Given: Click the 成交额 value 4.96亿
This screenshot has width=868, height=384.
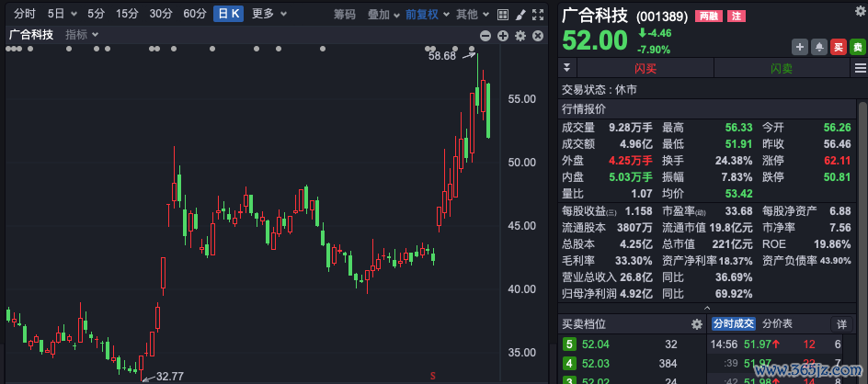Looking at the screenshot, I should 636,144.
